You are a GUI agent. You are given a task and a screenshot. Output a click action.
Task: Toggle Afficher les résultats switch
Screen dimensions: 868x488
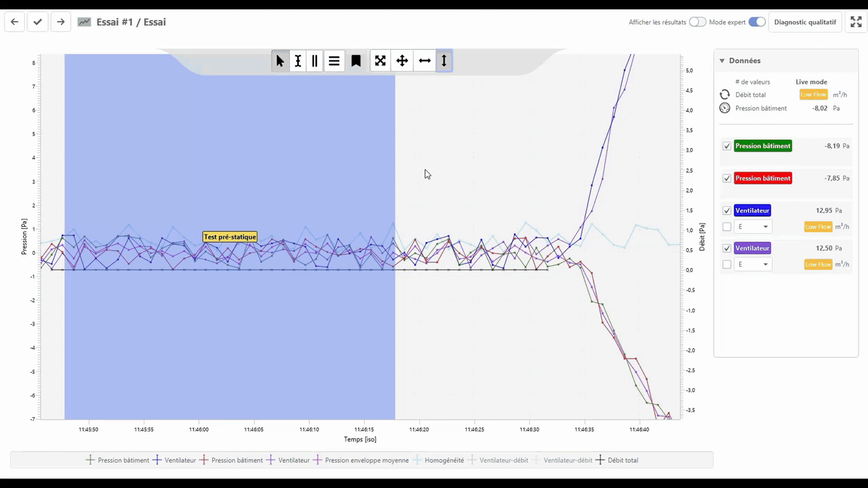pos(697,22)
